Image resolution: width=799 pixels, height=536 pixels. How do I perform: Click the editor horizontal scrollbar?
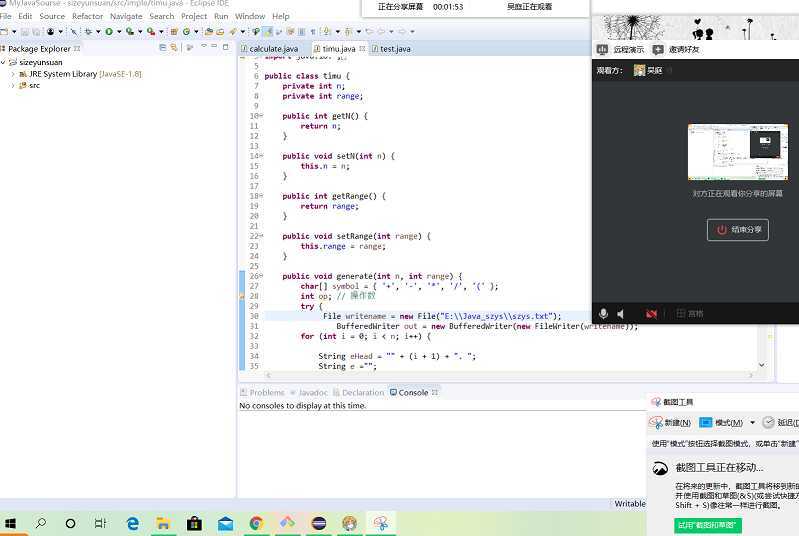pos(508,376)
